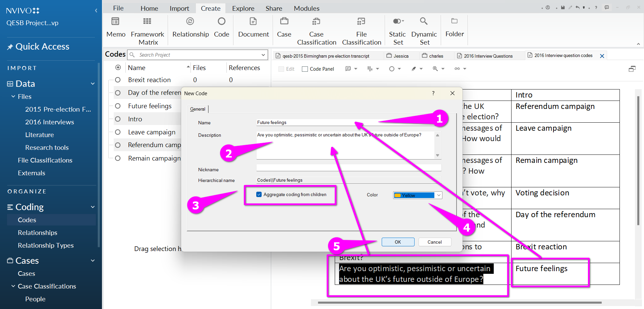Switch to the Explore ribbon tab
The image size is (644, 309).
243,8
